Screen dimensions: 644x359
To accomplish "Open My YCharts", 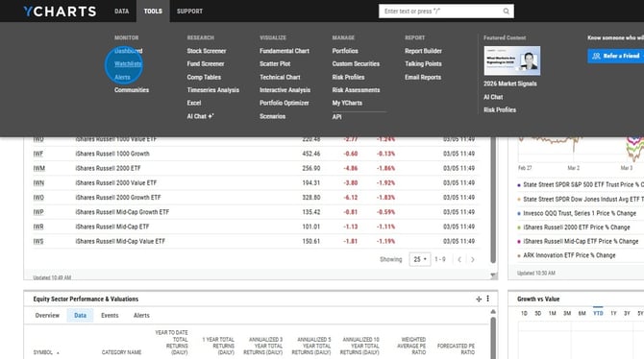I will click(x=347, y=103).
